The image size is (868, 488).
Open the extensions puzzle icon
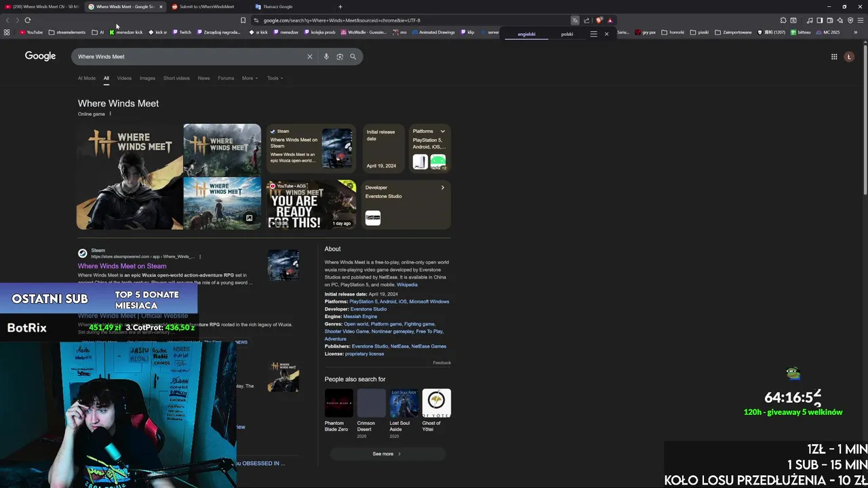click(783, 20)
